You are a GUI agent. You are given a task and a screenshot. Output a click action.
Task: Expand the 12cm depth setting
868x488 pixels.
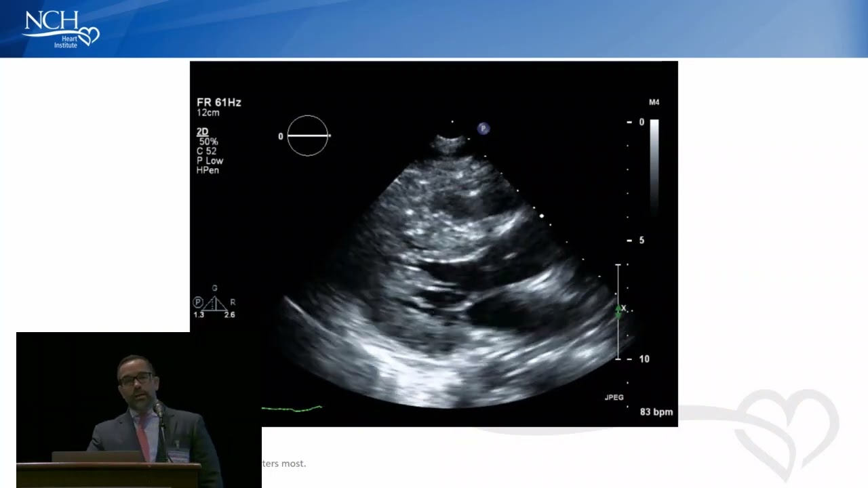[208, 113]
